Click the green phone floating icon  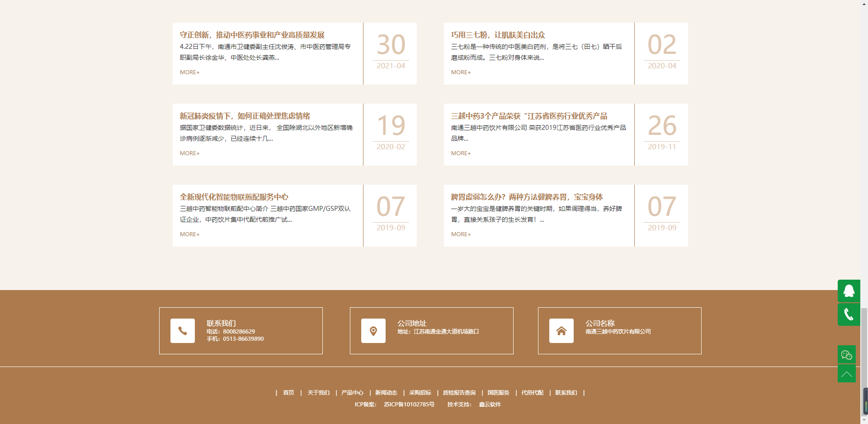(849, 314)
